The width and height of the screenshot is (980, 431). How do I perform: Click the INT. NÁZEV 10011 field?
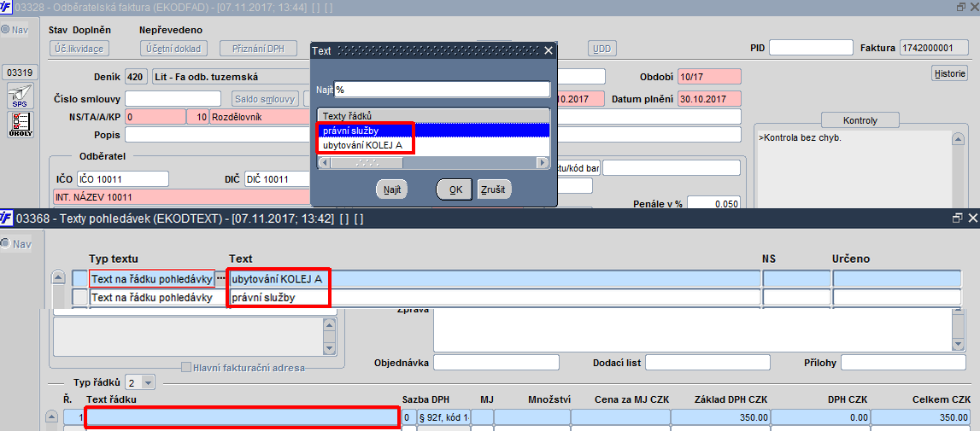pos(182,197)
